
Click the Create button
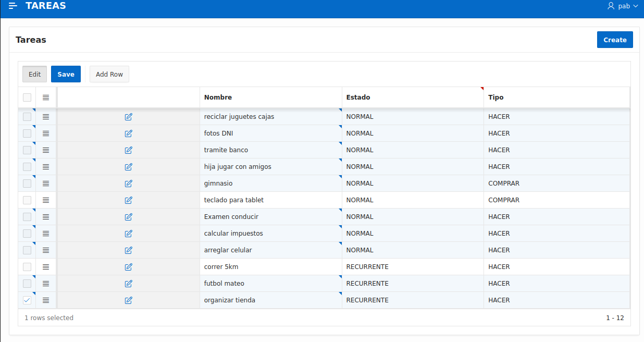pyautogui.click(x=615, y=40)
